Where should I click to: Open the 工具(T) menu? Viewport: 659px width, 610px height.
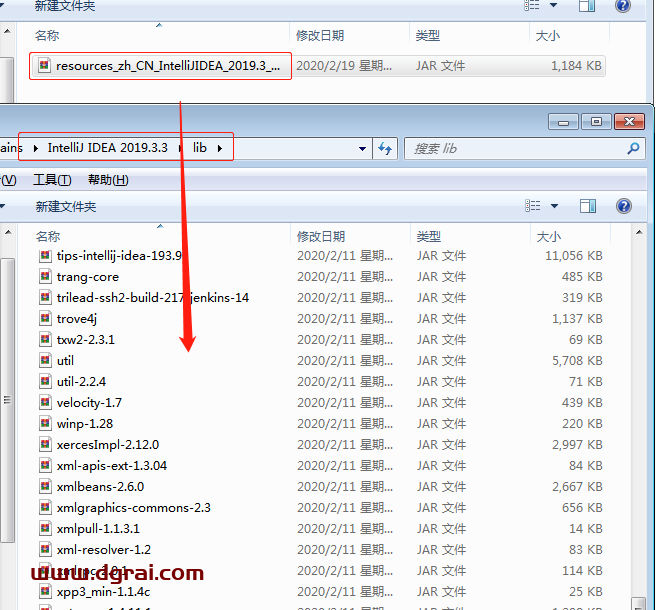(x=52, y=180)
